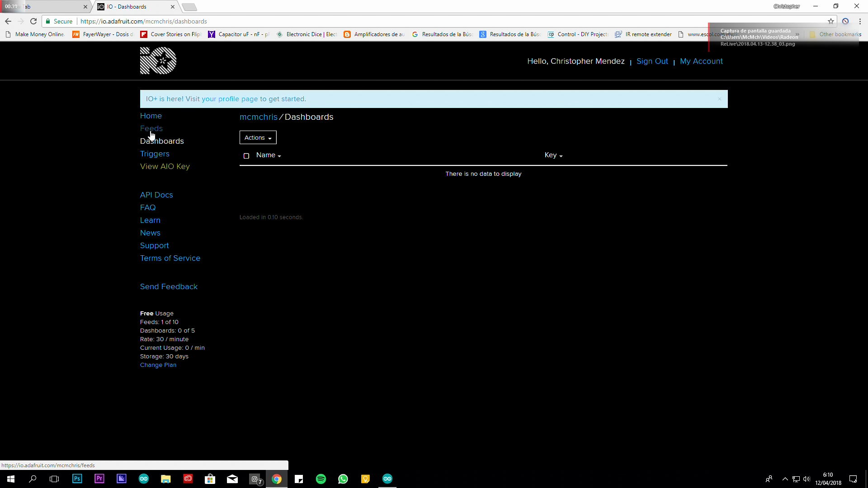Launch Premiere Pro from taskbar

(99, 479)
